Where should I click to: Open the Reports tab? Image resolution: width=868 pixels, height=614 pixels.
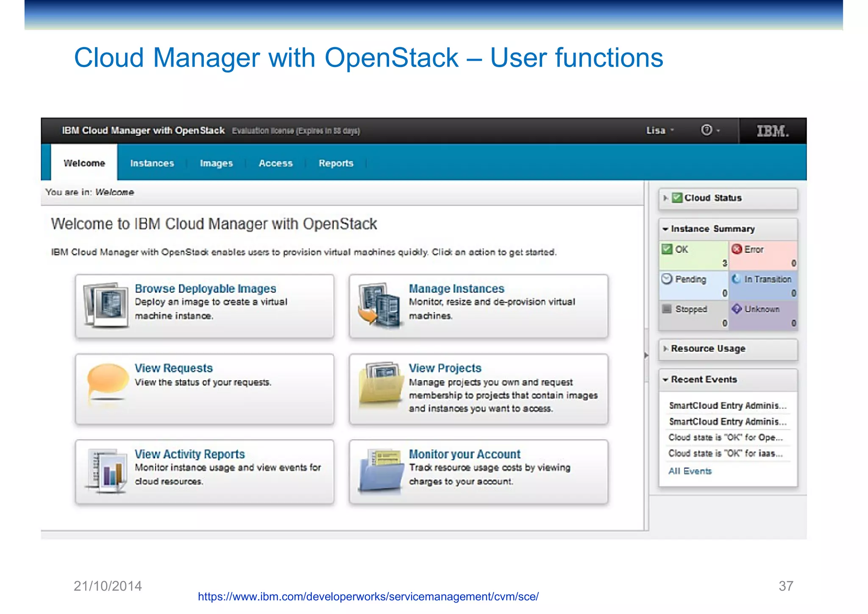pos(336,163)
